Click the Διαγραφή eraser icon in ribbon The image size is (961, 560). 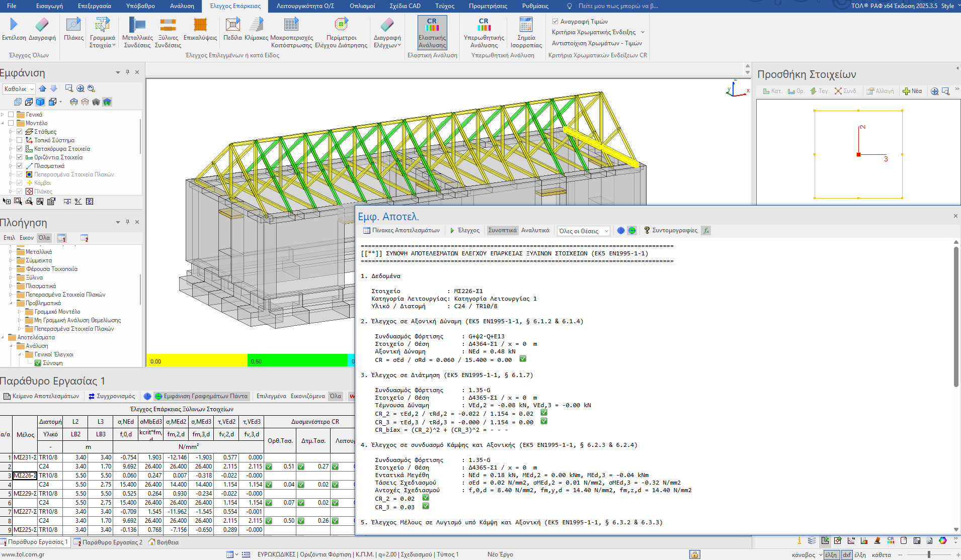42,25
